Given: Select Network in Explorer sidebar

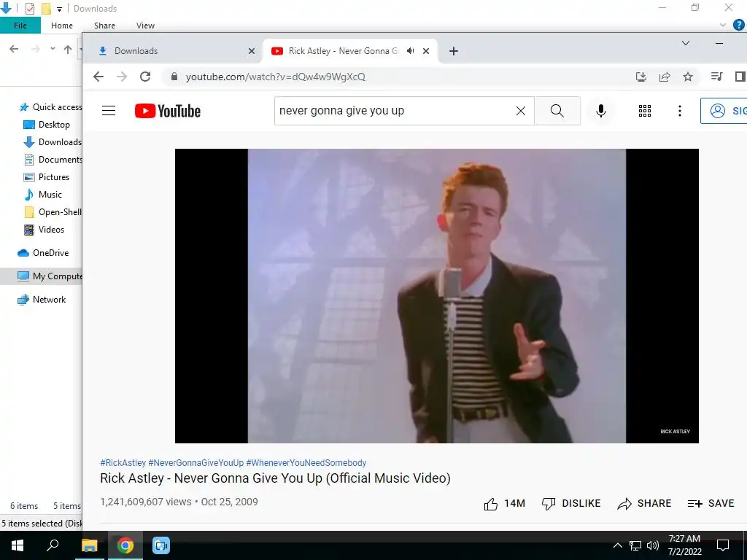Looking at the screenshot, I should [x=42, y=300].
